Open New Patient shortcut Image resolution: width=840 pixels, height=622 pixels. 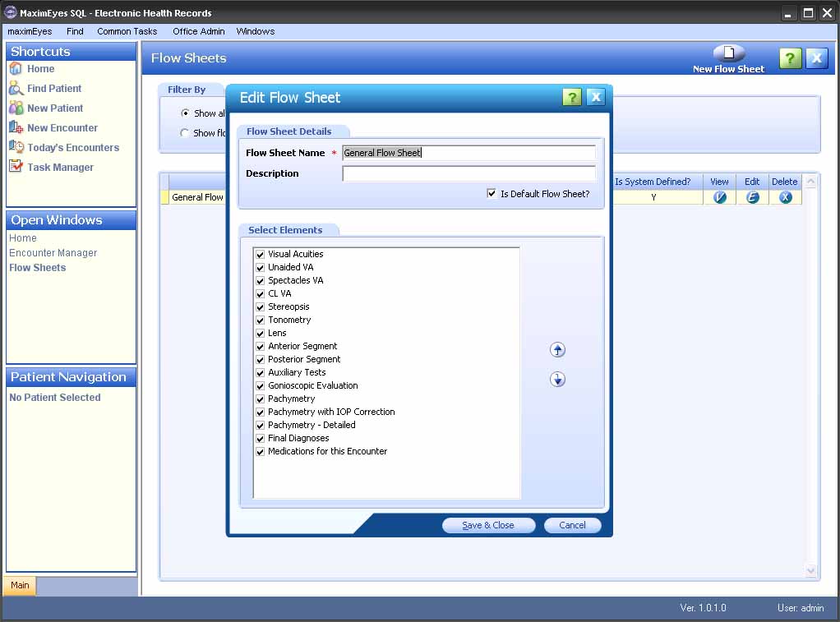46,108
